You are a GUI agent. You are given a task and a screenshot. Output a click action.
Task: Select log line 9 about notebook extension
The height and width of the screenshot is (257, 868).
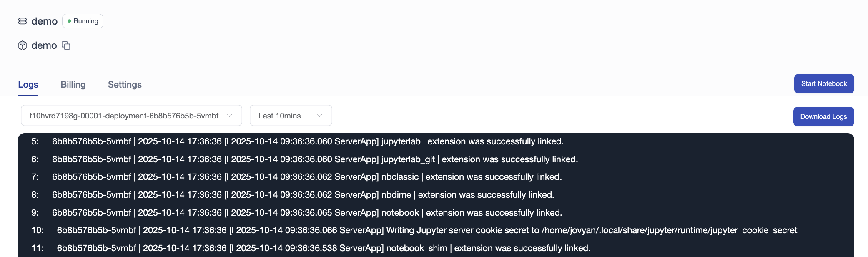(x=307, y=213)
